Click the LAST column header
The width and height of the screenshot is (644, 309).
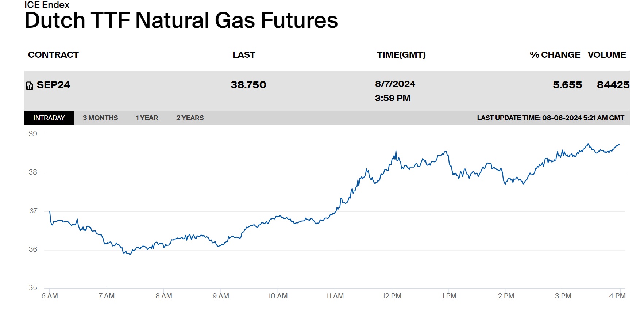pos(244,55)
